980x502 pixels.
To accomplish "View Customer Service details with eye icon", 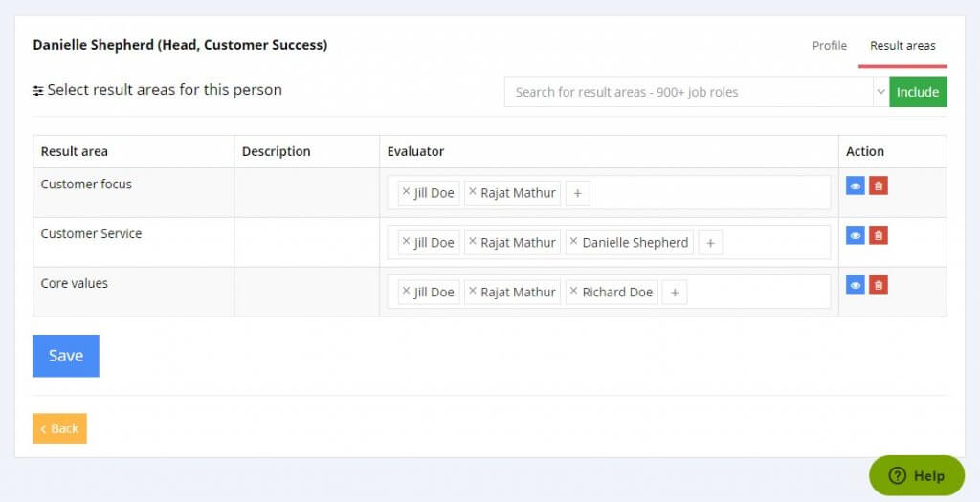I will 856,235.
